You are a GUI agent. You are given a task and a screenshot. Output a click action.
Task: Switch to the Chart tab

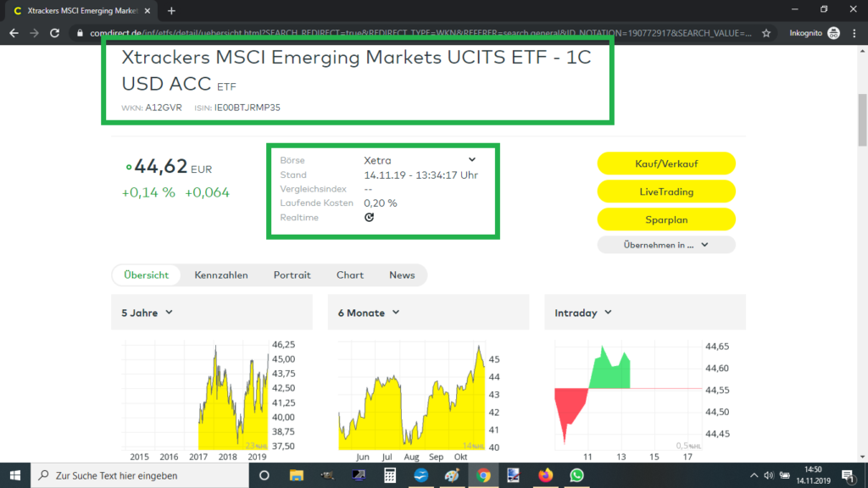(350, 275)
